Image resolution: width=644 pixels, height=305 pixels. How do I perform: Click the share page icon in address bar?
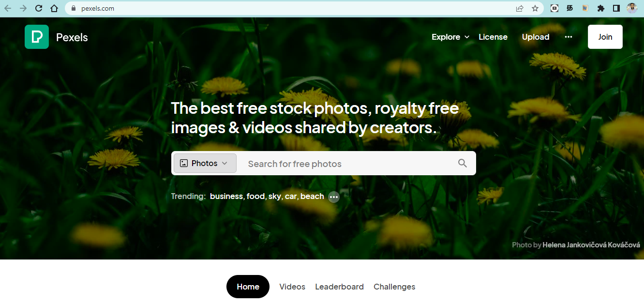point(520,8)
